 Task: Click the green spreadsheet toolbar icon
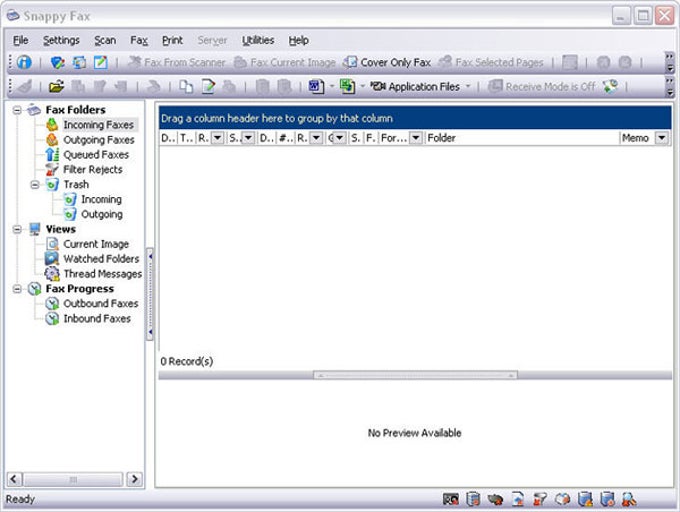coord(347,86)
